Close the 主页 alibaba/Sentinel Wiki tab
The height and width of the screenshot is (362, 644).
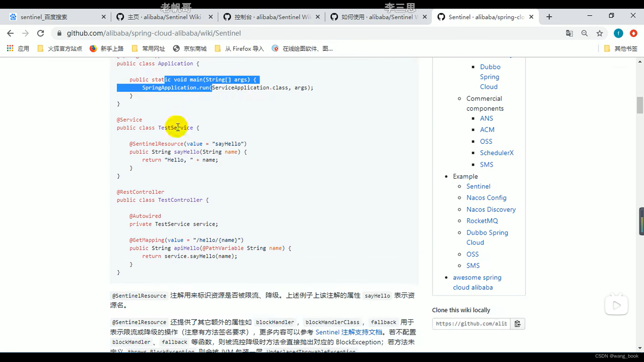[211, 17]
